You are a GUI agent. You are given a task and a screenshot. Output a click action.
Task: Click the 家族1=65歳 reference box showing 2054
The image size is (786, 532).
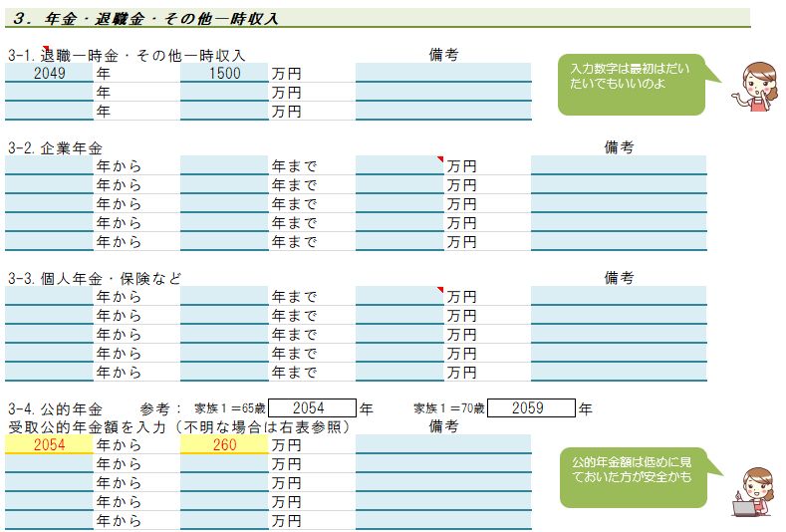coord(312,407)
